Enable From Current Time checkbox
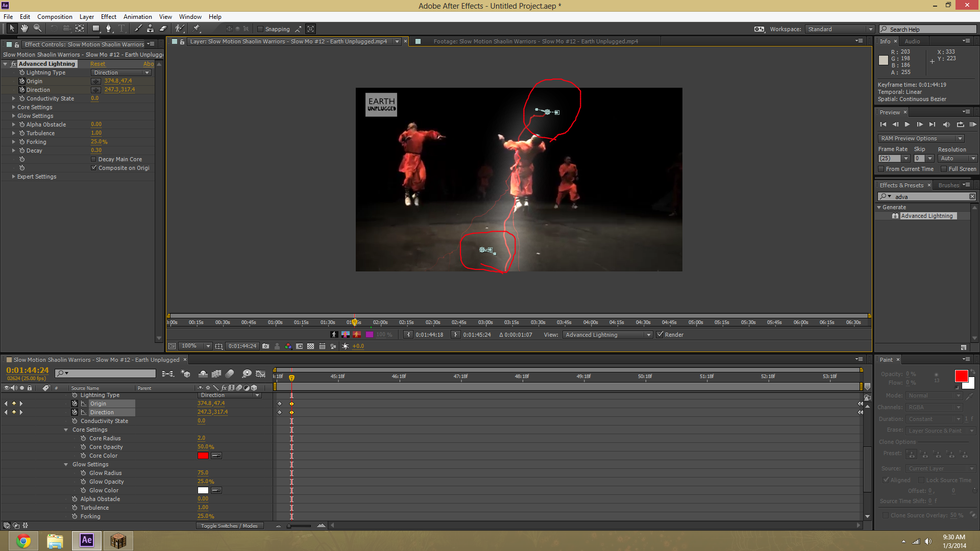 pyautogui.click(x=881, y=169)
